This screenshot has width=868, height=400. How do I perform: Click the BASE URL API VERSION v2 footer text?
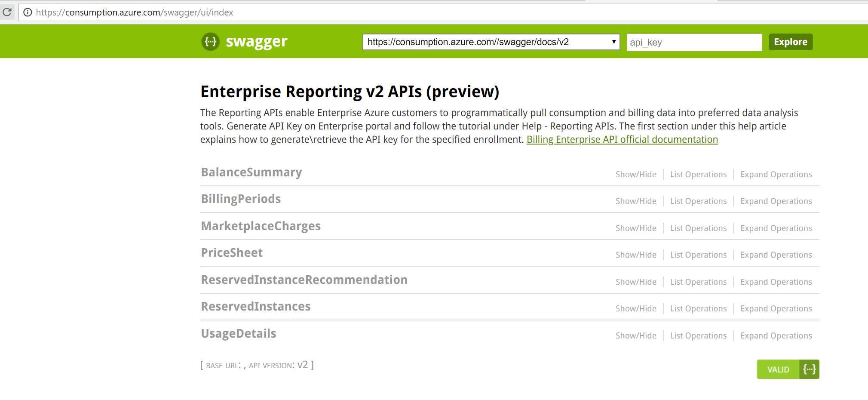coord(257,365)
